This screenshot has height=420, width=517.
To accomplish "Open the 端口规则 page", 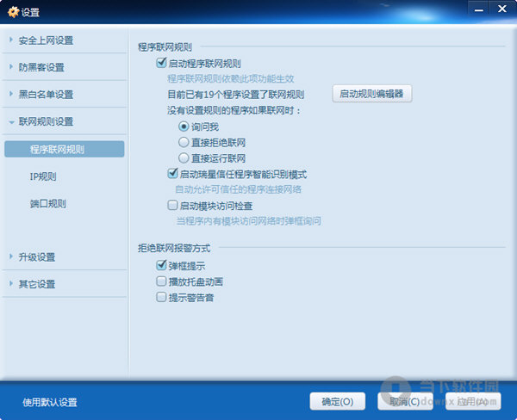I will coord(47,204).
